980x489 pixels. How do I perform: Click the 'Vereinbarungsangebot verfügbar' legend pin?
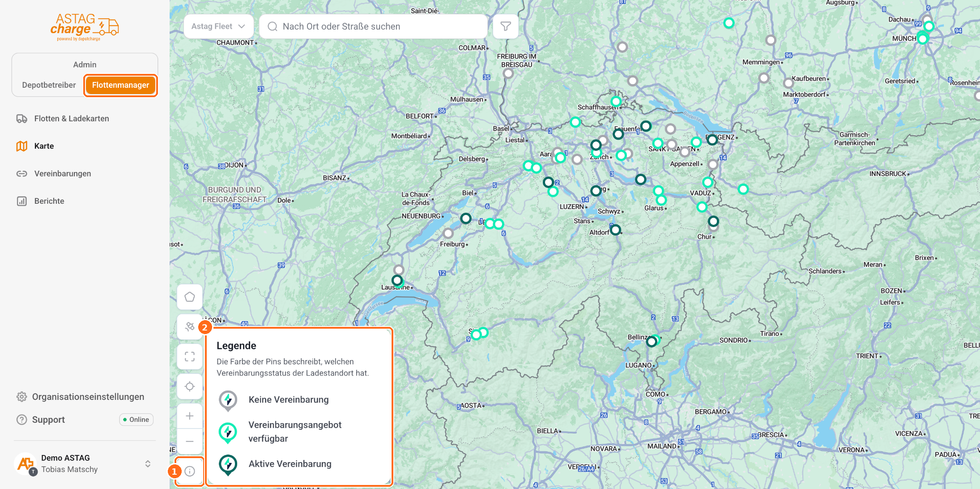point(228,433)
